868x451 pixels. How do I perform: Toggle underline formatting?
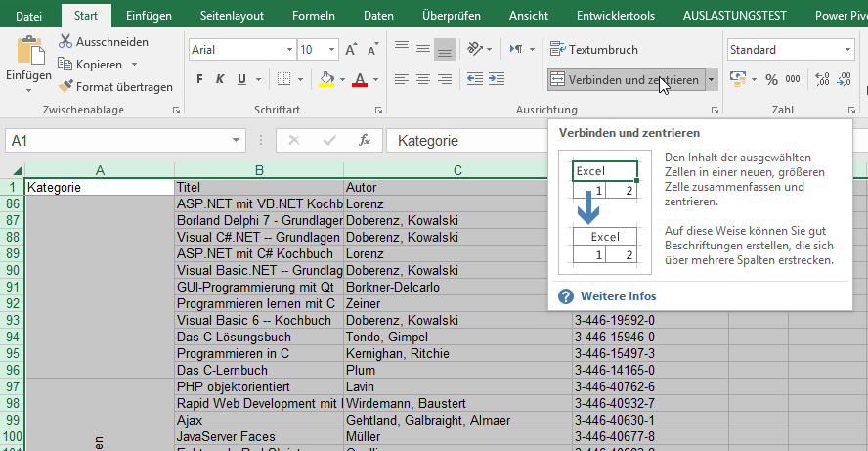[x=241, y=79]
